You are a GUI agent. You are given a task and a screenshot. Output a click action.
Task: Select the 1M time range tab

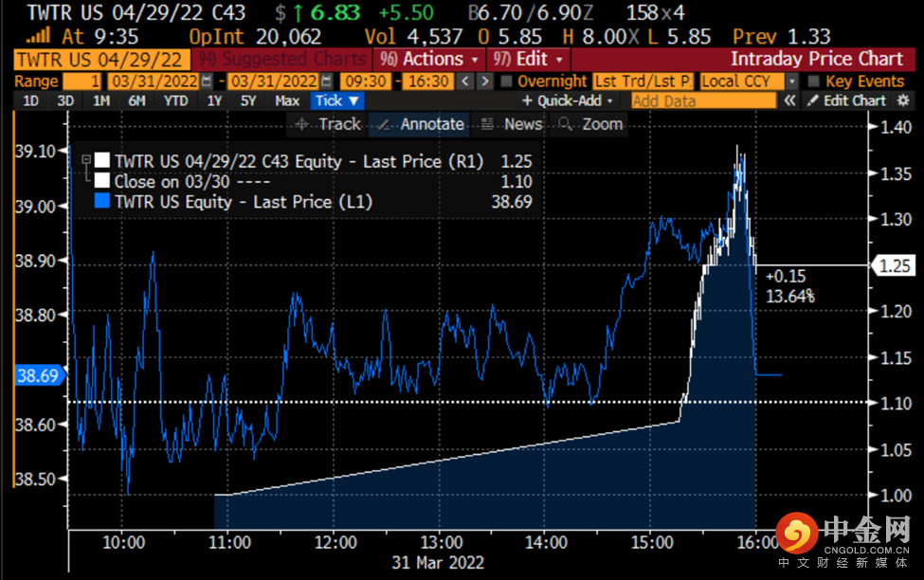[x=101, y=100]
